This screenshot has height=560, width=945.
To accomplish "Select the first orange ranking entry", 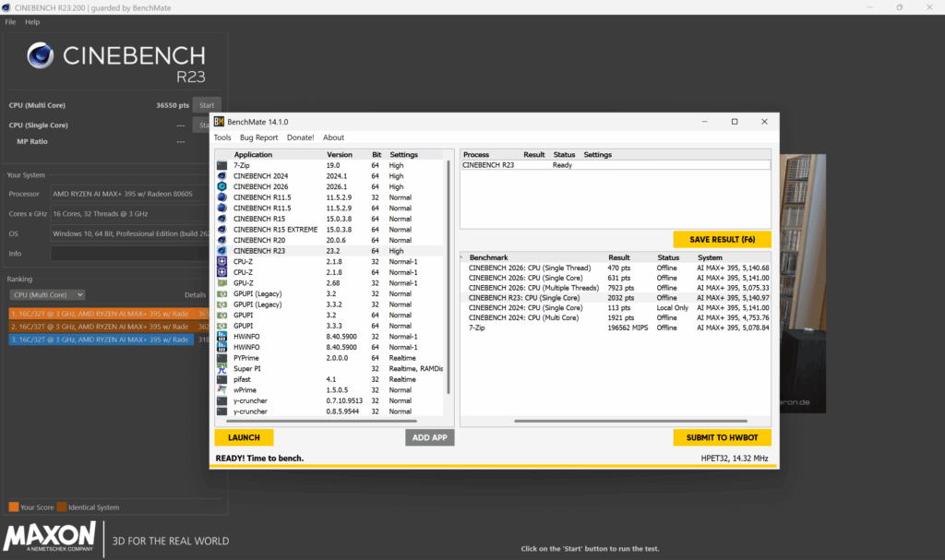I will [x=109, y=314].
